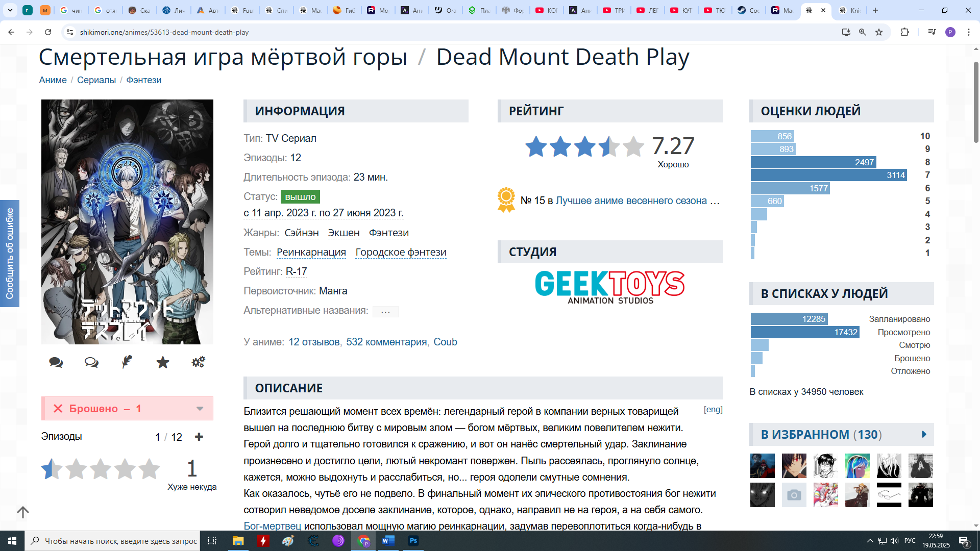
Task: Open the Coub link
Action: (x=445, y=342)
